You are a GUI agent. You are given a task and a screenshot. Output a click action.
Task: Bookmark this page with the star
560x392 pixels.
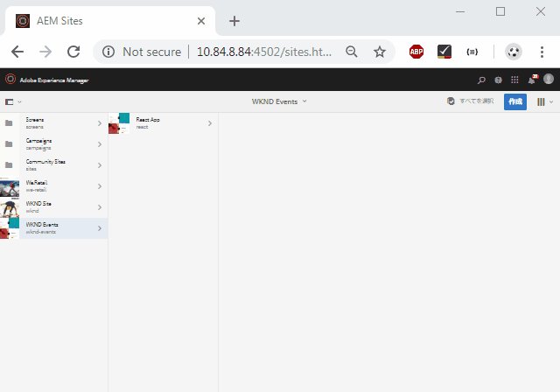point(380,52)
